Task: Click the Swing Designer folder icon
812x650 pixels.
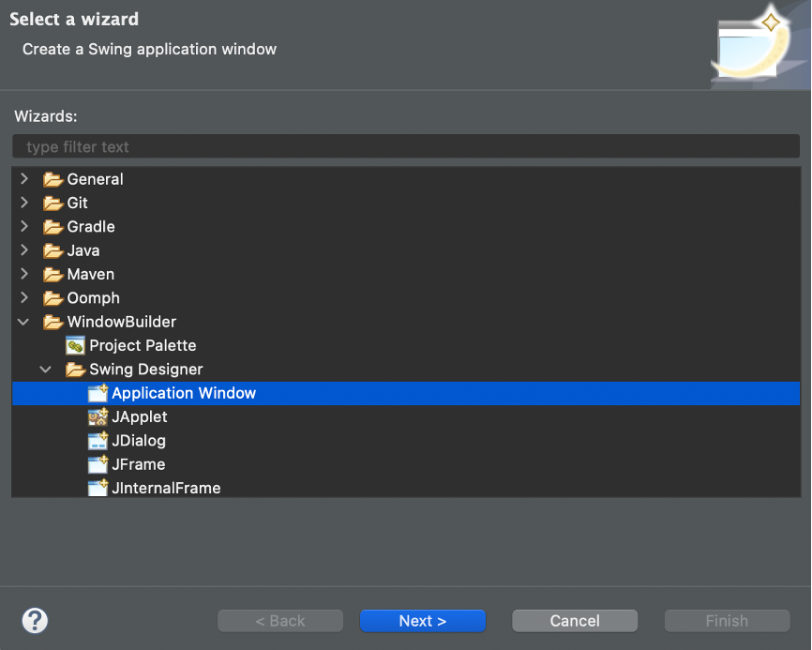Action: pos(76,370)
